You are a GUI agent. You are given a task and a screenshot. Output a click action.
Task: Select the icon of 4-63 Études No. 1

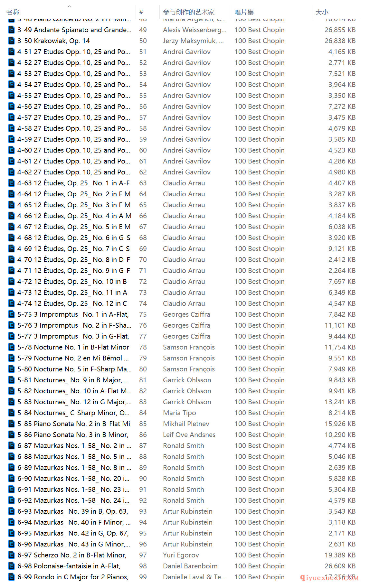(x=12, y=183)
